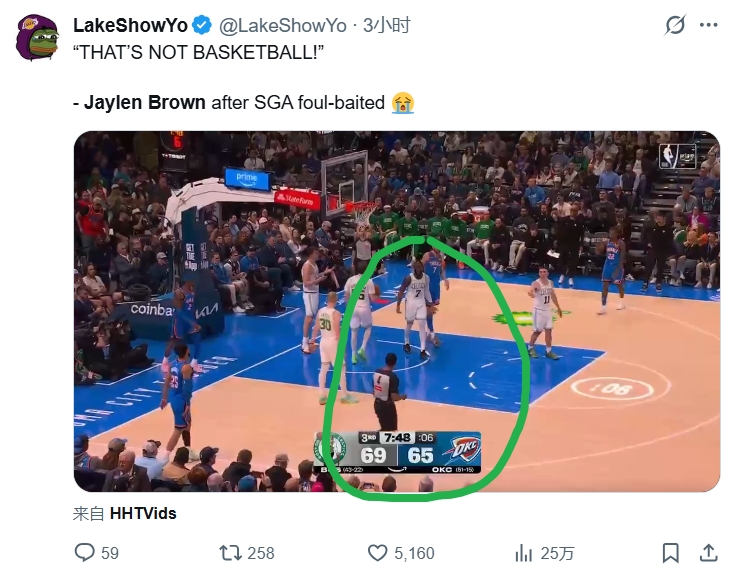Click the like count 5,160
The image size is (738, 578).
coord(414,553)
